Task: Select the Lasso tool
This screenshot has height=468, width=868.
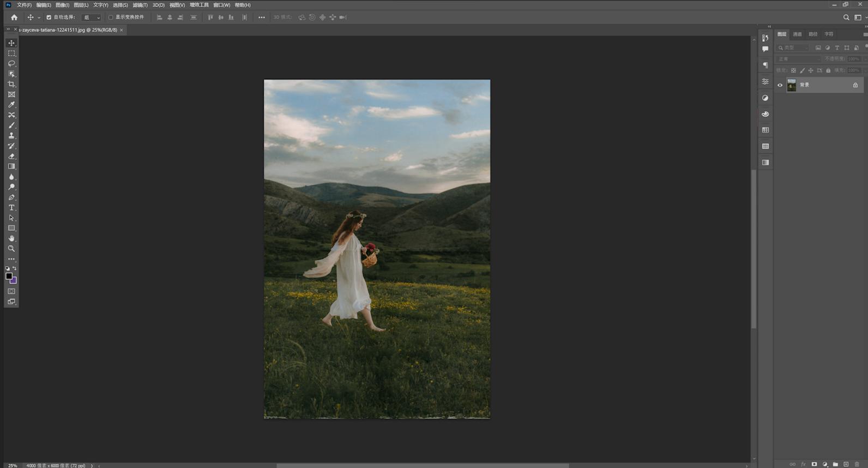Action: (x=11, y=64)
